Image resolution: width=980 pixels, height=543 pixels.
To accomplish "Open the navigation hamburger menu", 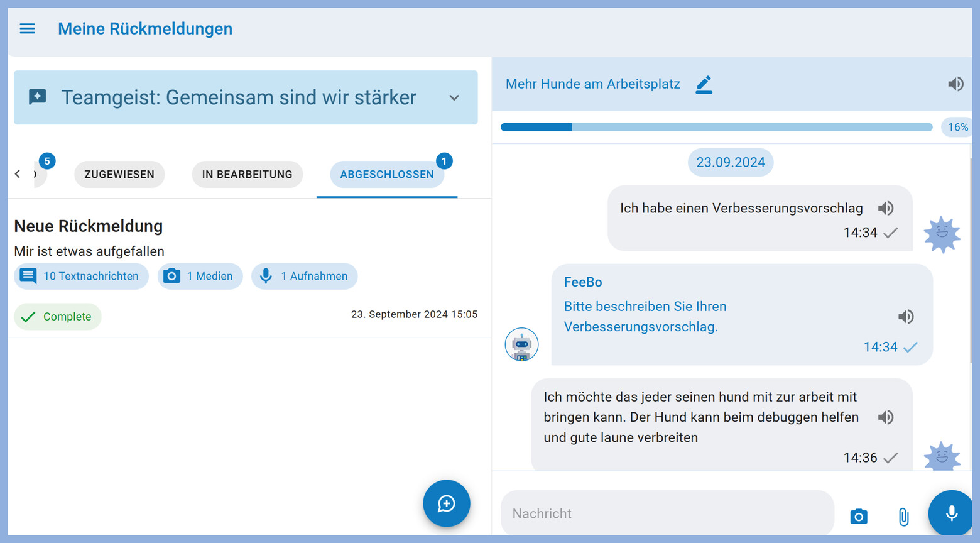I will pyautogui.click(x=27, y=28).
